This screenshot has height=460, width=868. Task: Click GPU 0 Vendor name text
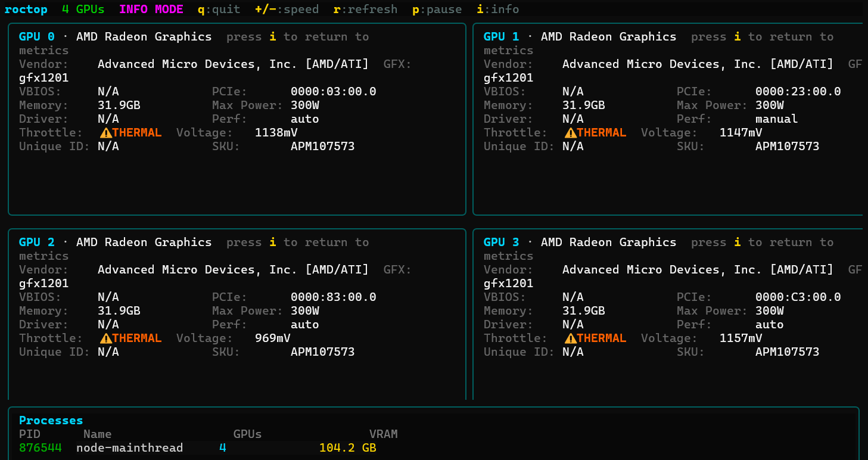click(x=233, y=64)
